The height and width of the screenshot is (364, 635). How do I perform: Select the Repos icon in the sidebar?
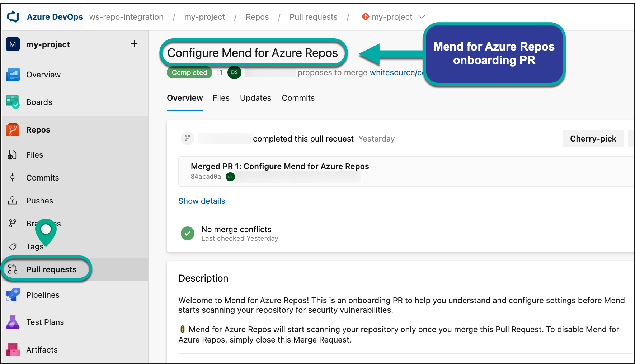coord(13,130)
